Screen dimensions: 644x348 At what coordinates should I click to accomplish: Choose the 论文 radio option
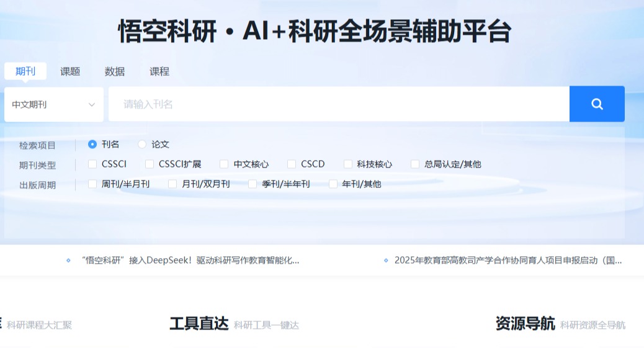point(142,145)
